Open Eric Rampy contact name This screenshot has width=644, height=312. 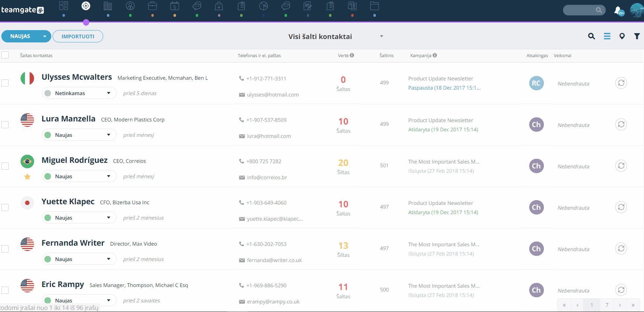[63, 284]
